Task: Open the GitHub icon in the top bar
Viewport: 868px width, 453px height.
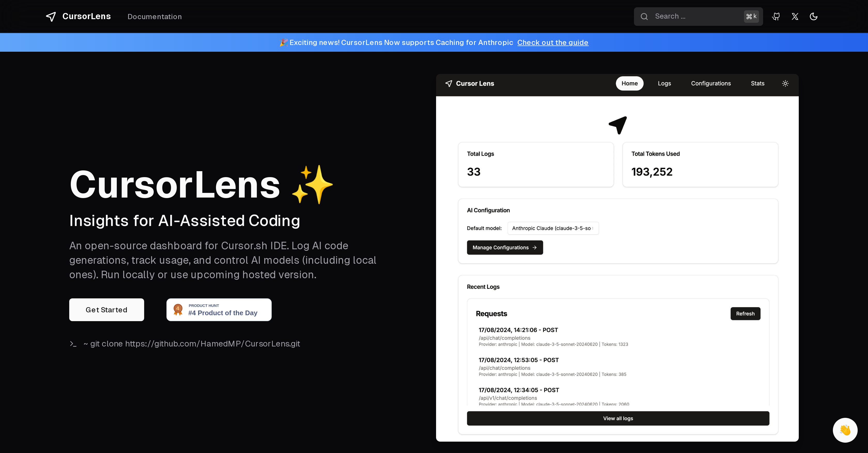Action: (x=776, y=16)
